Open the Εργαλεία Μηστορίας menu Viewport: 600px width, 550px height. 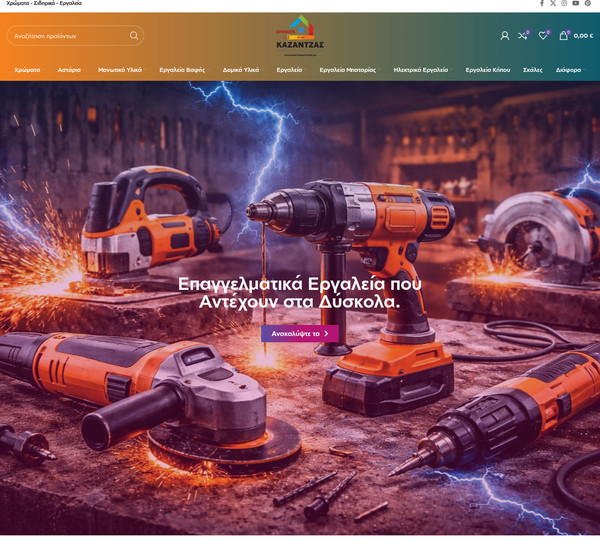tap(348, 70)
